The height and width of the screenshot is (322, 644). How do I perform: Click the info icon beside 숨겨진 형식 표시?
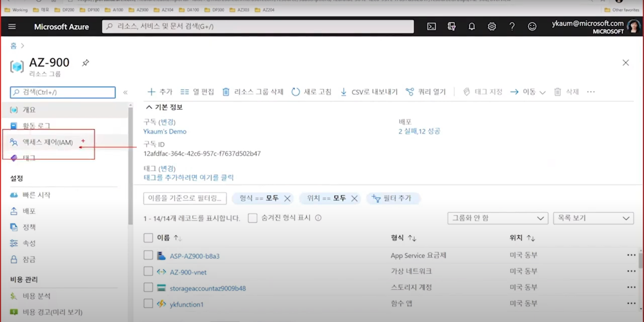tap(318, 218)
